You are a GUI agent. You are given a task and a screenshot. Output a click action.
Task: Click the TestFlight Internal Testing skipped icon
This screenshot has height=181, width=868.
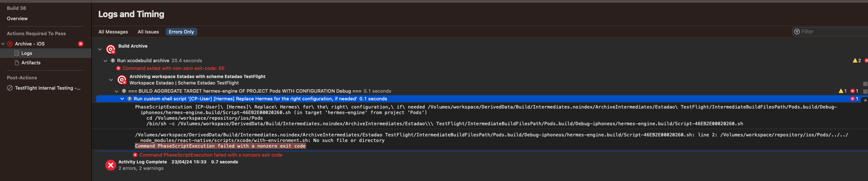pos(10,88)
